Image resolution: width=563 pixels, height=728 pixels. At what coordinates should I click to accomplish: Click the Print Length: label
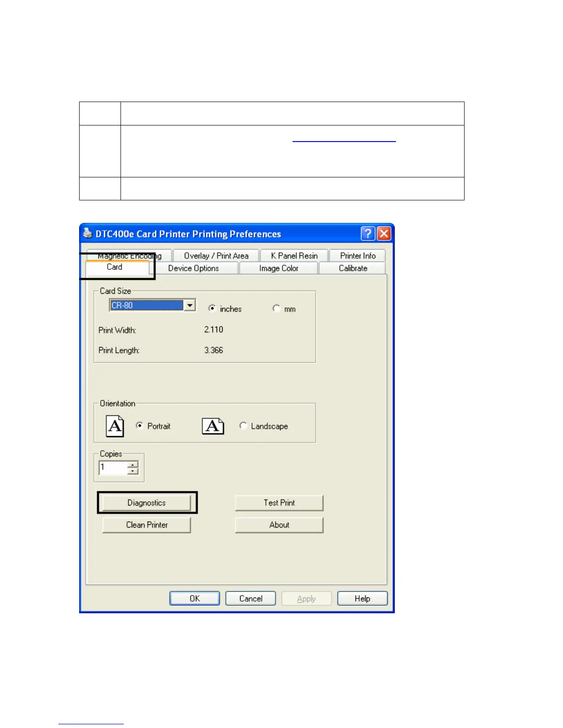[x=119, y=350]
